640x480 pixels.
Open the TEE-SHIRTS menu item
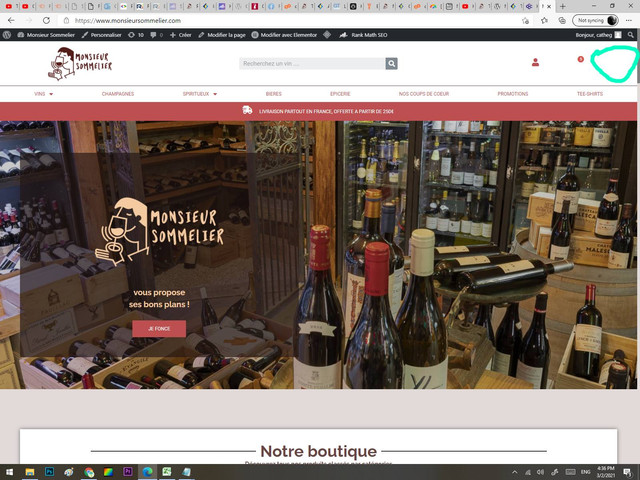tap(590, 94)
